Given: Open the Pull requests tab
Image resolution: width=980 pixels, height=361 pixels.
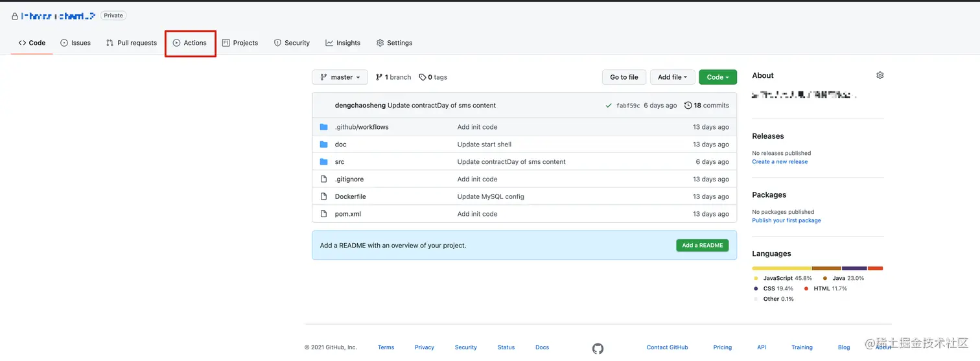Looking at the screenshot, I should coord(132,43).
